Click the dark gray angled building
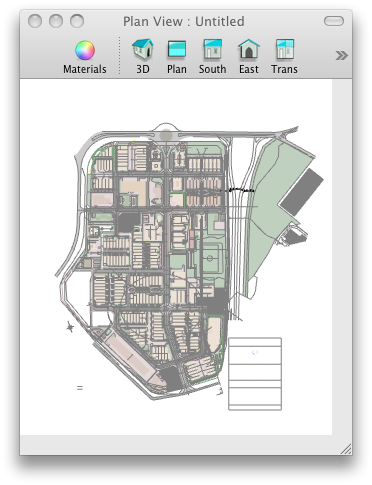This screenshot has width=372, height=485. coord(301,192)
